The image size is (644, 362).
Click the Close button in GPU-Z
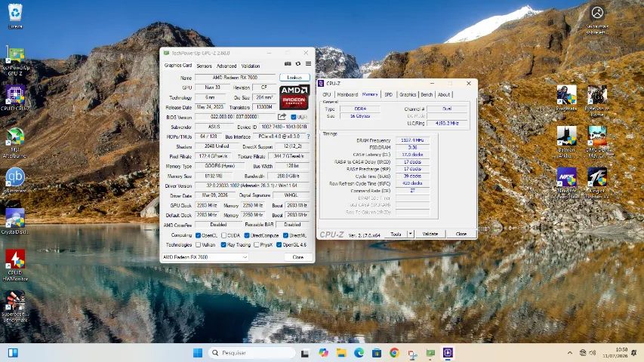(x=298, y=257)
